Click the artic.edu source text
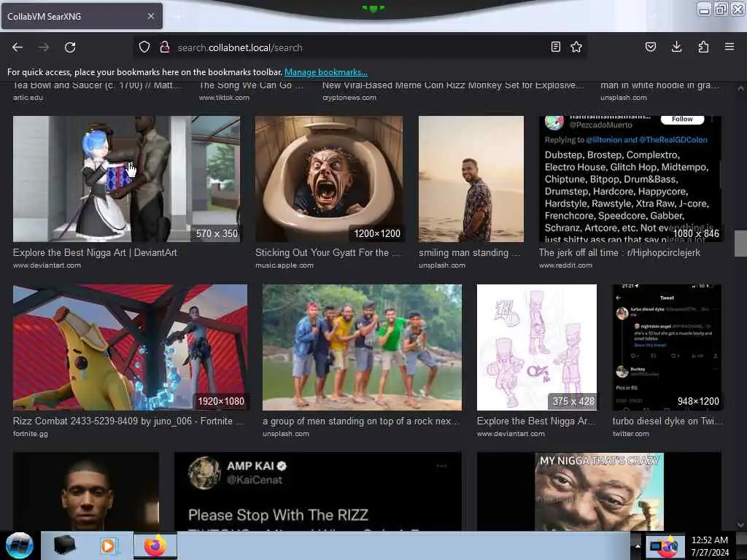Image resolution: width=747 pixels, height=560 pixels. tap(28, 98)
